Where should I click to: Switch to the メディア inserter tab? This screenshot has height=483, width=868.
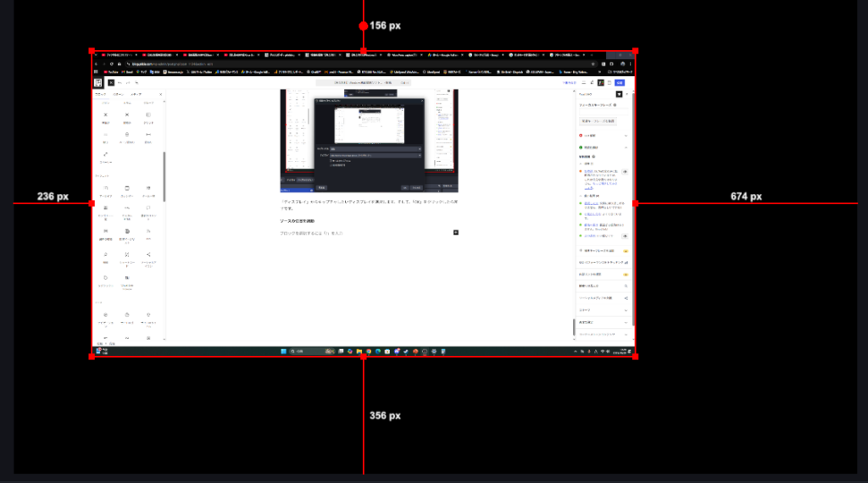coord(136,95)
